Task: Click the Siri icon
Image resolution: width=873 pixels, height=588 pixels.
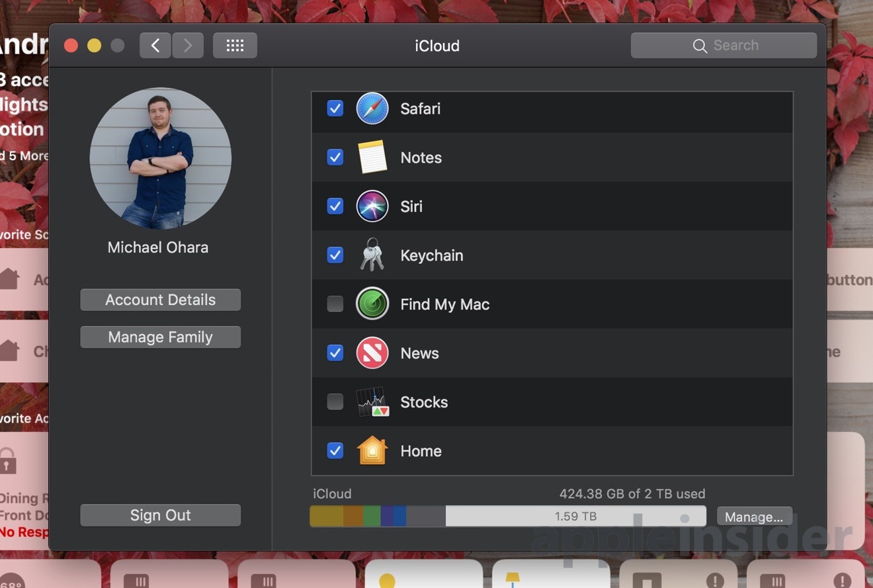Action: (x=372, y=206)
